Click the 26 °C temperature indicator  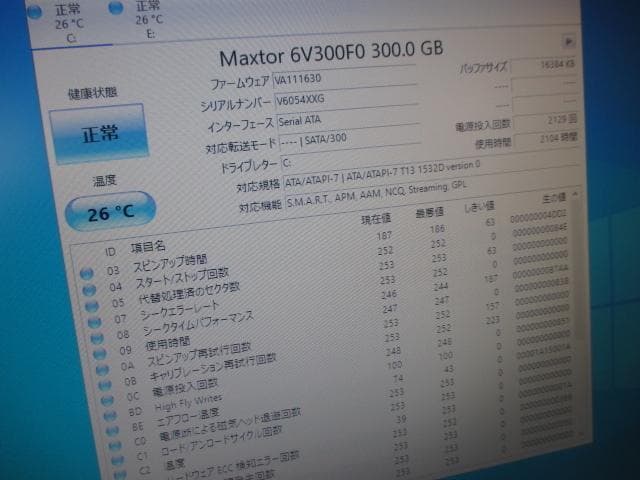click(x=110, y=211)
